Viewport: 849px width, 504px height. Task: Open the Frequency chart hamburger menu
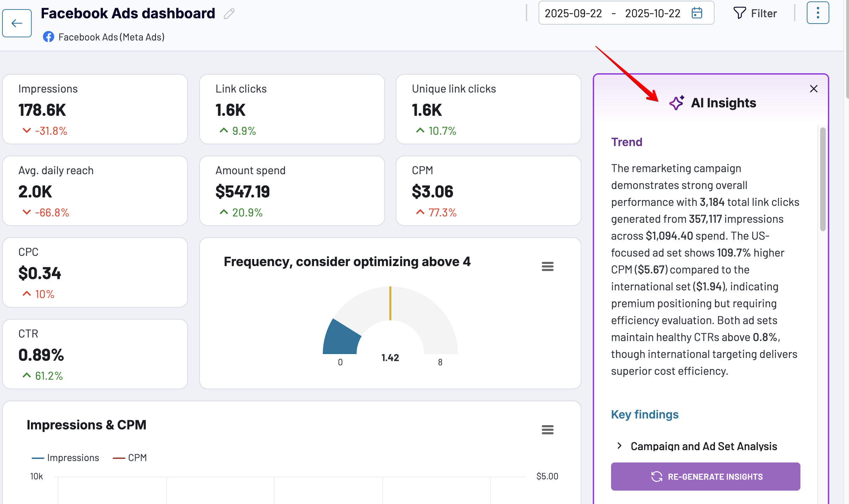pyautogui.click(x=547, y=266)
